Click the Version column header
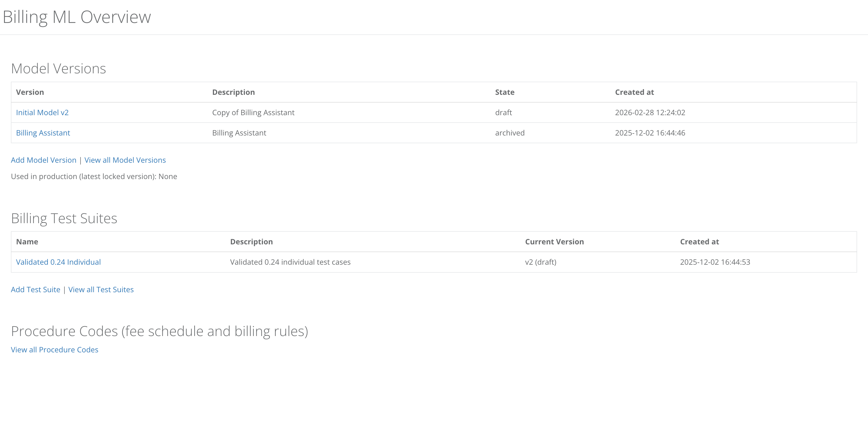This screenshot has height=436, width=868. [30, 92]
